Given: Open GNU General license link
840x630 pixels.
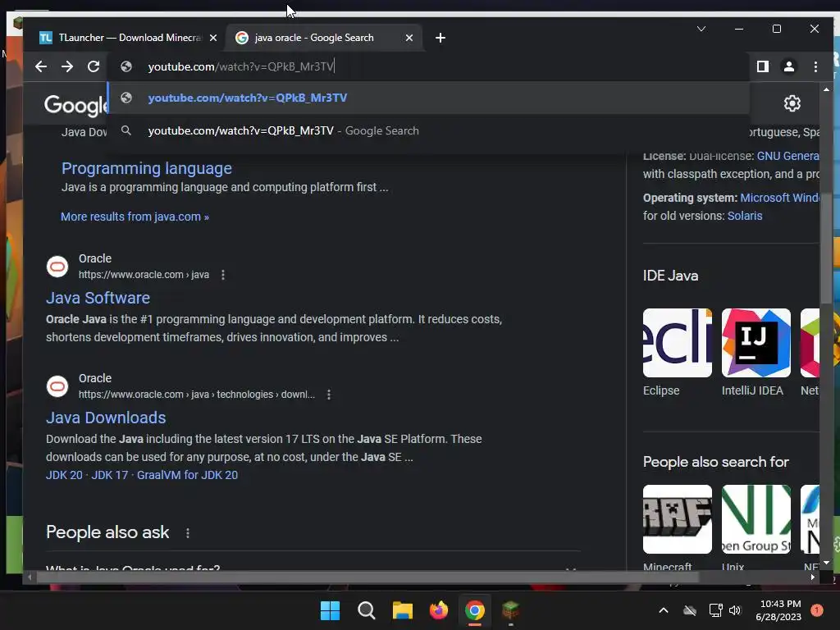Looking at the screenshot, I should coord(787,156).
